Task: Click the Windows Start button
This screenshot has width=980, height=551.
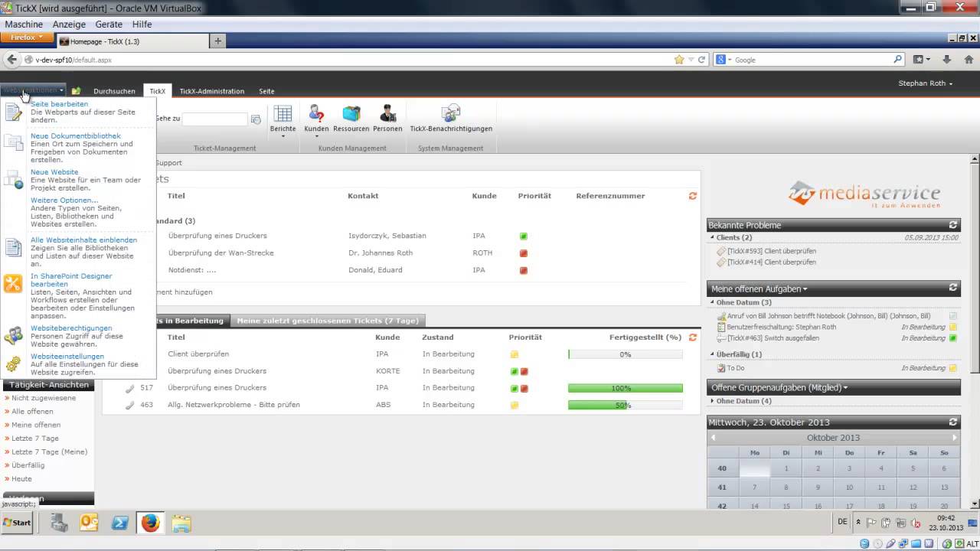Action: pyautogui.click(x=17, y=523)
